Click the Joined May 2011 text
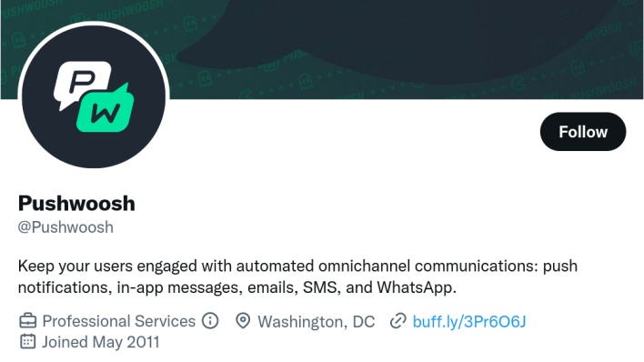This screenshot has height=362, width=644. 101,342
